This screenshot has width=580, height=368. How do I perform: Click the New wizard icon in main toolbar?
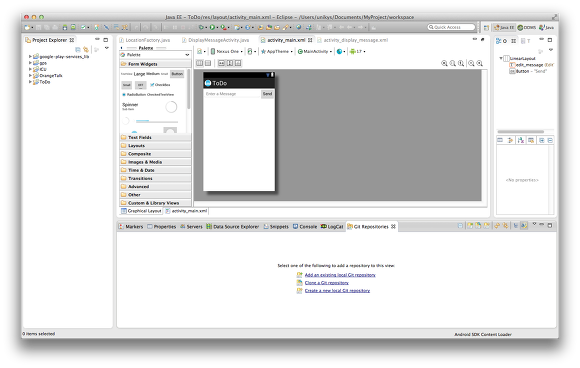click(x=27, y=27)
